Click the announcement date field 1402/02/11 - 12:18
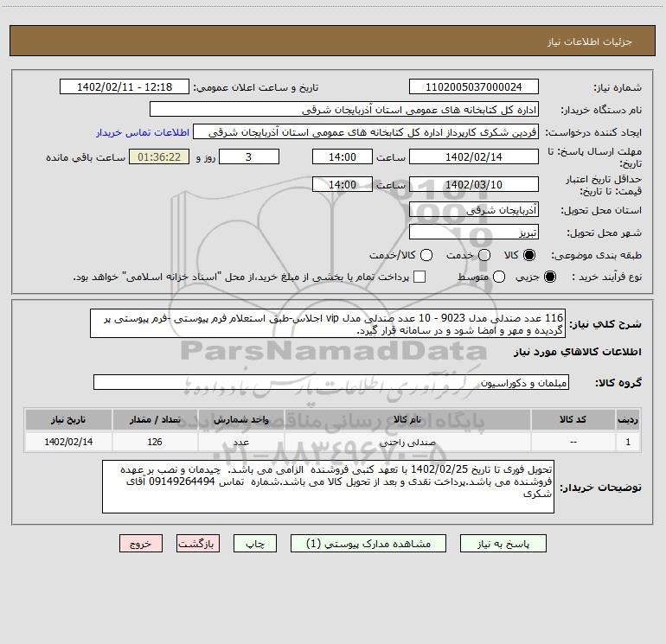The width and height of the screenshot is (666, 644). (x=125, y=86)
